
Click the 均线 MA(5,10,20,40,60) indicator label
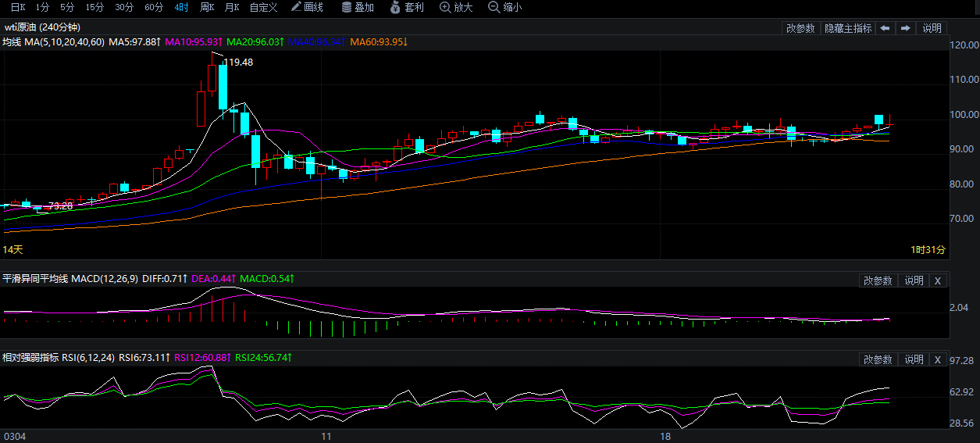click(53, 41)
